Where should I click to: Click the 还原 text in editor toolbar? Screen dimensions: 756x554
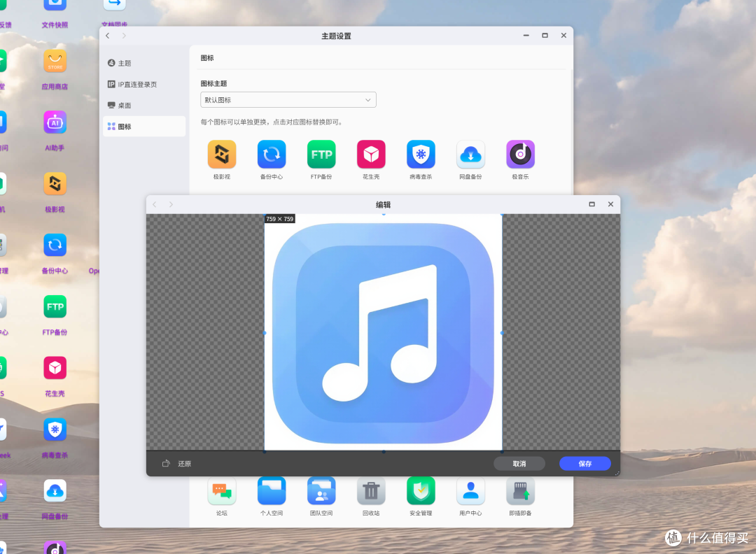click(x=185, y=464)
